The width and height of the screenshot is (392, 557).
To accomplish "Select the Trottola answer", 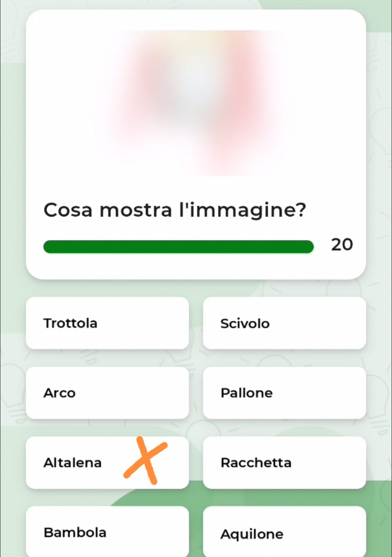I will click(107, 323).
